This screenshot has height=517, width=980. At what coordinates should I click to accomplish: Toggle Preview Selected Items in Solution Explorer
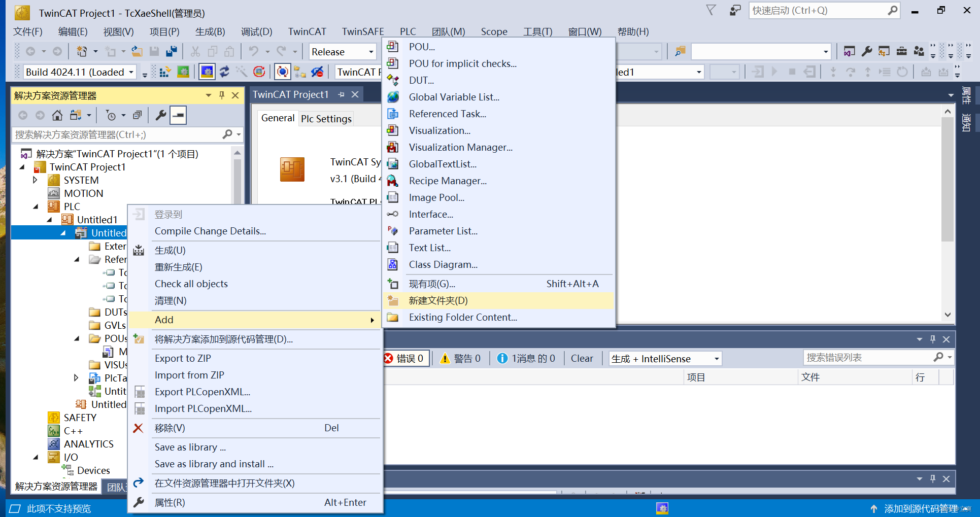[x=178, y=115]
